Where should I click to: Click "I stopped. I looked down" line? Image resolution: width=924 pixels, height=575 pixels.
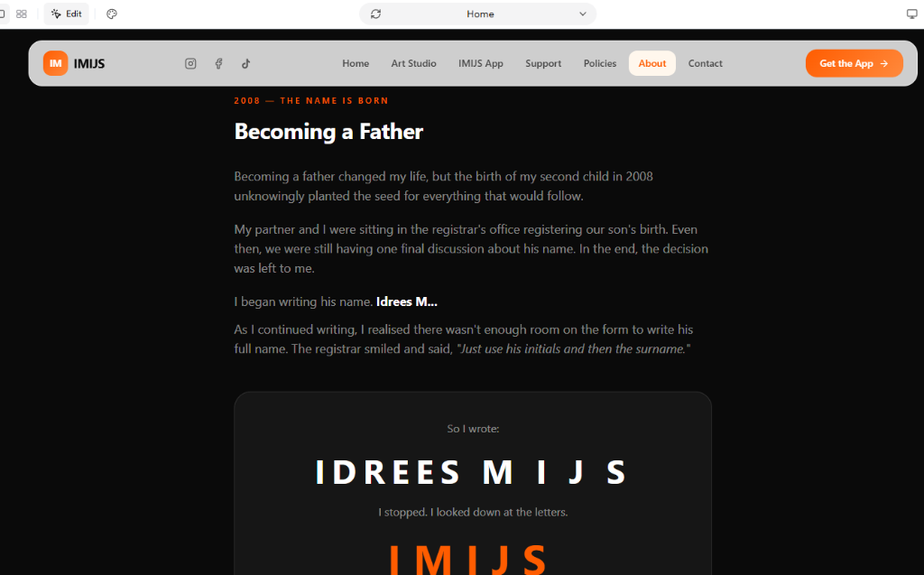(x=473, y=513)
